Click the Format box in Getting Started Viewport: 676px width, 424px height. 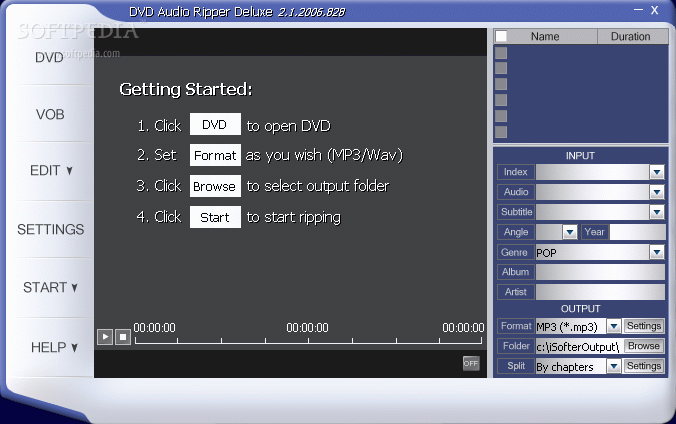215,155
